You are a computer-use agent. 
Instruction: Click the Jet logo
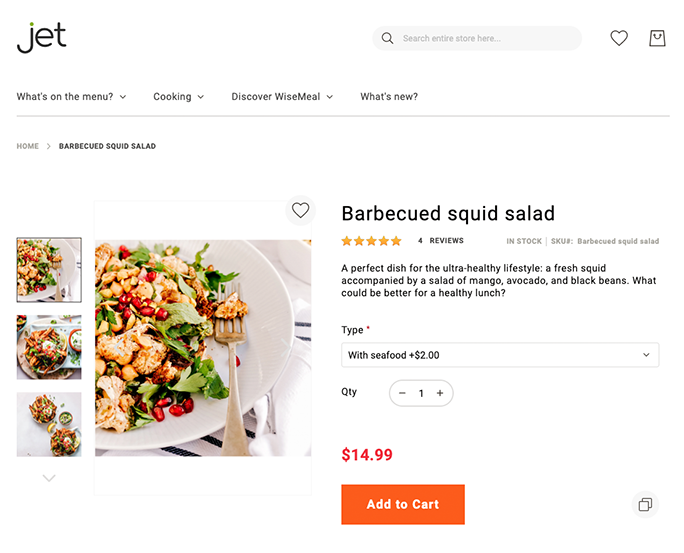[42, 38]
